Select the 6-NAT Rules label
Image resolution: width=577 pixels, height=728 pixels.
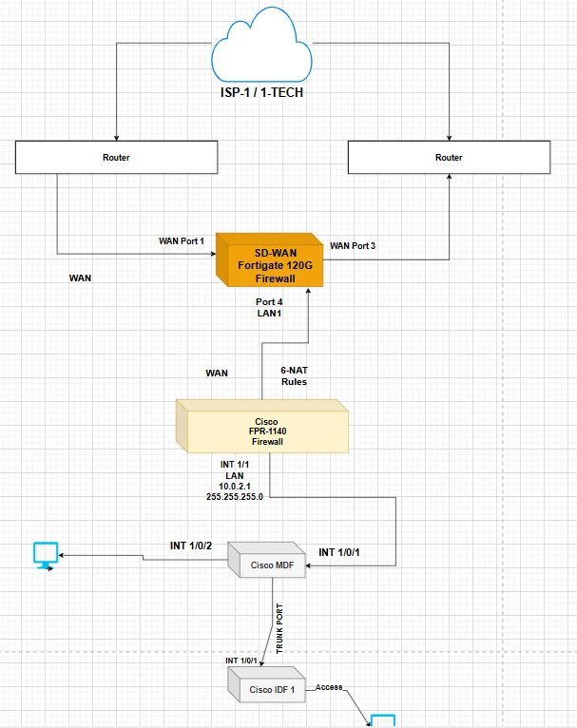click(x=295, y=376)
